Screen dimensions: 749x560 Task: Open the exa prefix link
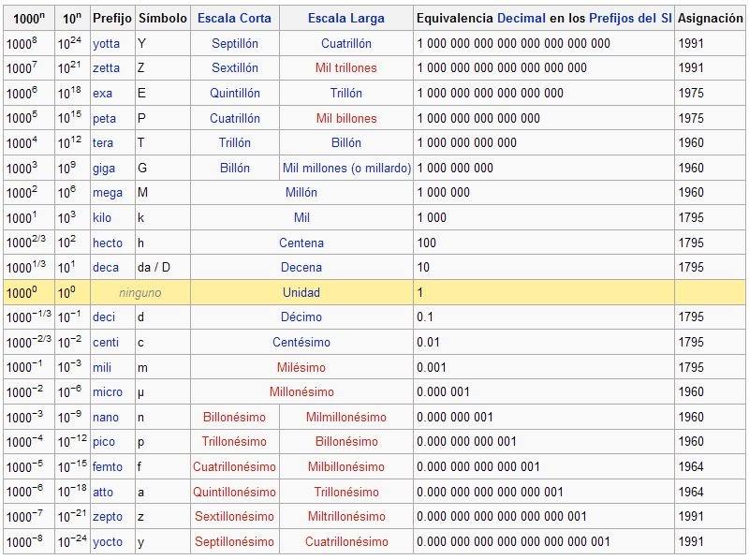point(102,93)
